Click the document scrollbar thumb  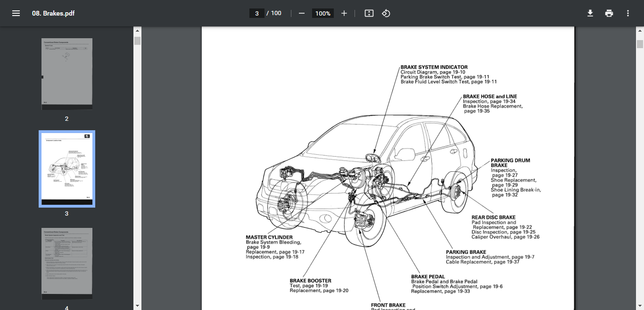[640, 44]
